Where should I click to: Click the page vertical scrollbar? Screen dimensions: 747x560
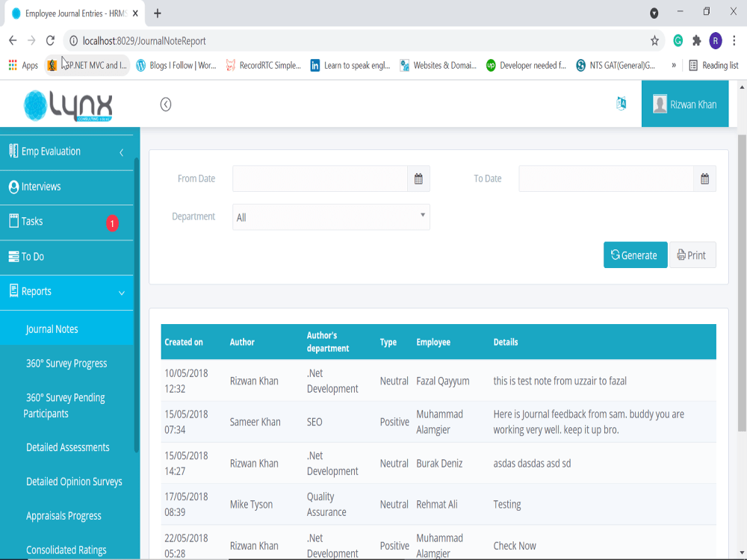click(742, 283)
